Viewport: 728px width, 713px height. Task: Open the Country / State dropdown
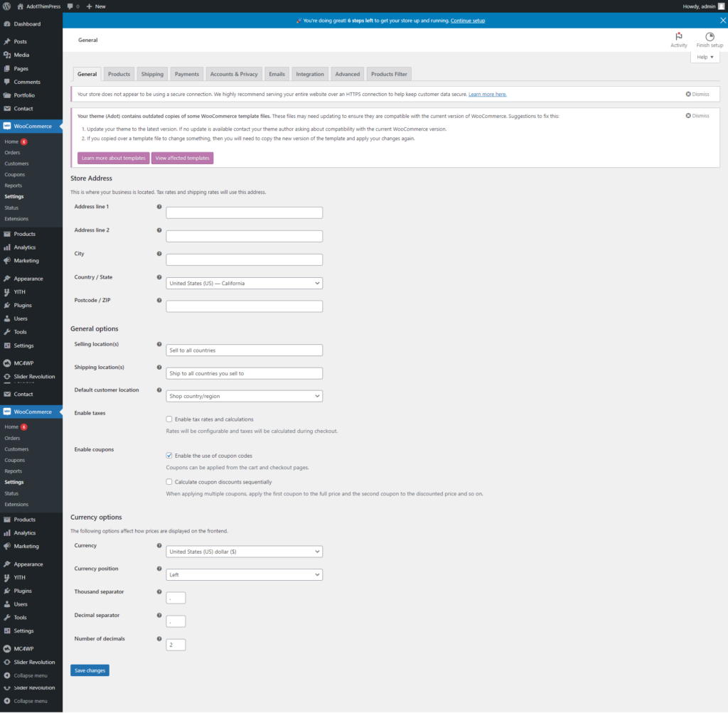click(244, 283)
